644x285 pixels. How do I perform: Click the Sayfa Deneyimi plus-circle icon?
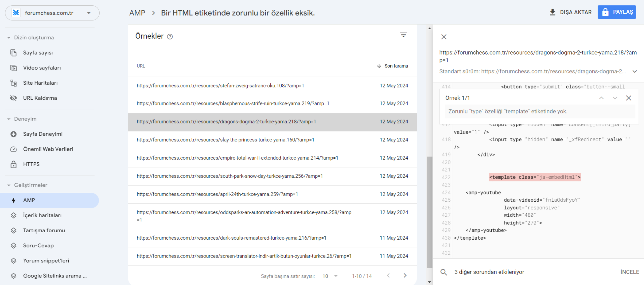click(x=13, y=134)
